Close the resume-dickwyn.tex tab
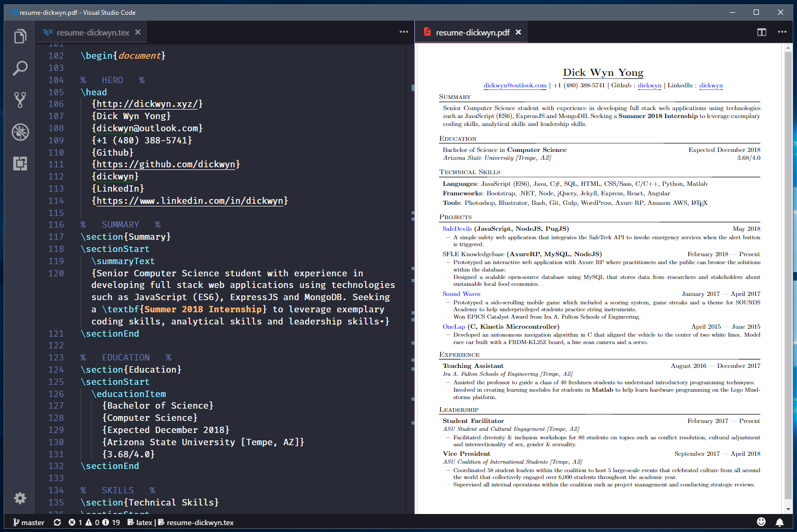The height and width of the screenshot is (532, 797). point(138,32)
